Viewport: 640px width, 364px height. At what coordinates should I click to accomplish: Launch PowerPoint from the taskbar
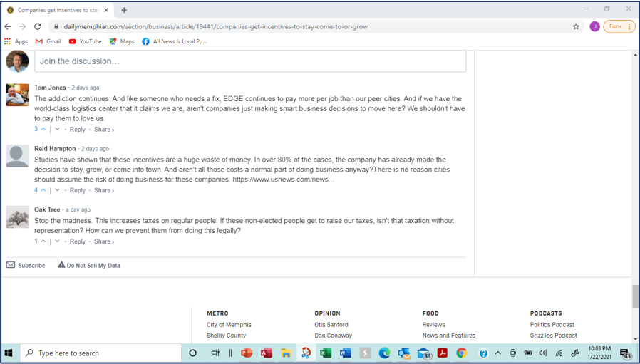click(247, 353)
